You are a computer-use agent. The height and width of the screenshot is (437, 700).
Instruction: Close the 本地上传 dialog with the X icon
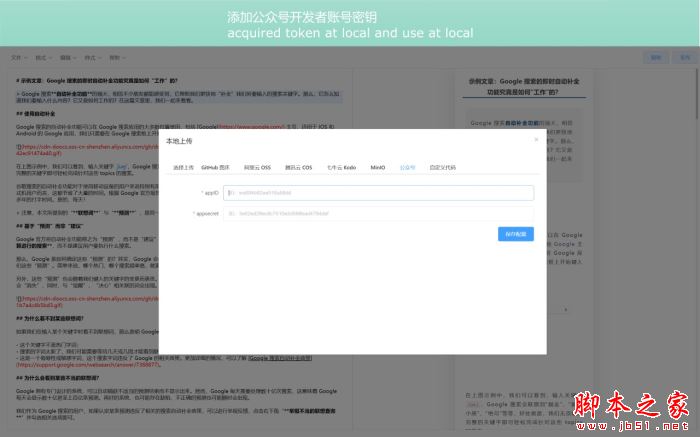point(536,140)
